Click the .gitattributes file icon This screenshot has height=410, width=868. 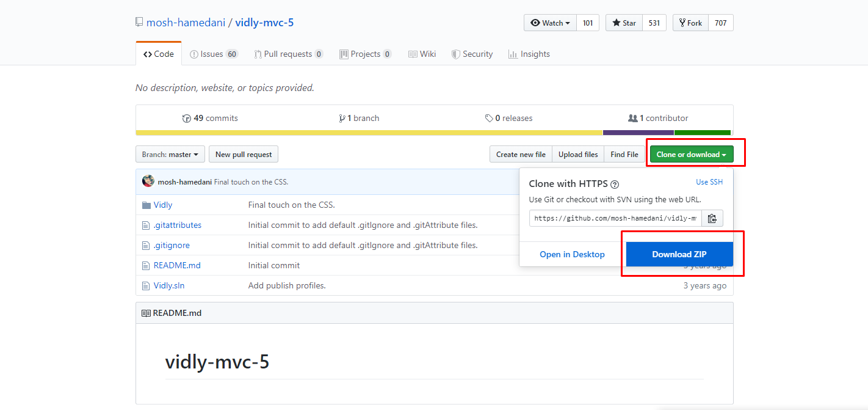tap(146, 225)
